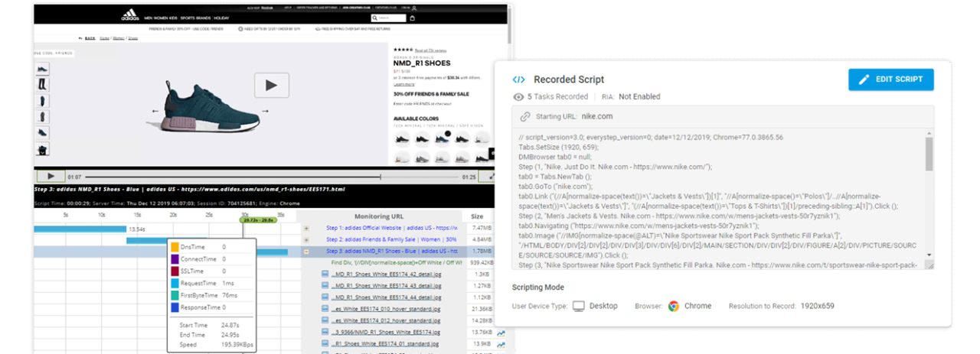980x354 pixels.
Task: Expand Step 1 adidas Official Website row
Action: pos(306,228)
